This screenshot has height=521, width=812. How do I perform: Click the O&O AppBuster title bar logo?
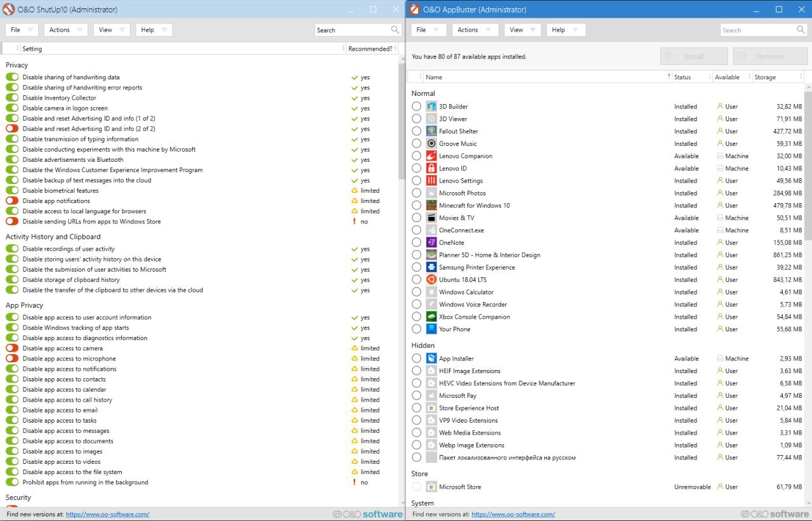[414, 10]
